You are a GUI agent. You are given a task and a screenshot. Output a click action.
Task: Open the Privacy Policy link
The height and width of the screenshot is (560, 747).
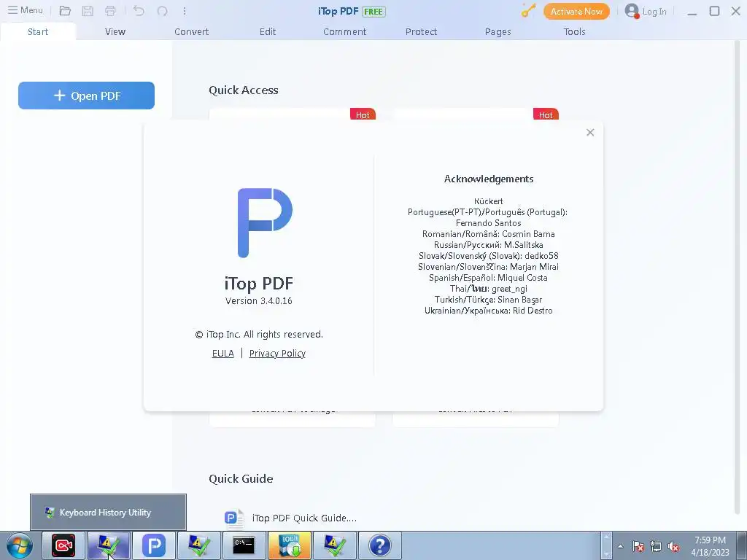pos(277,354)
